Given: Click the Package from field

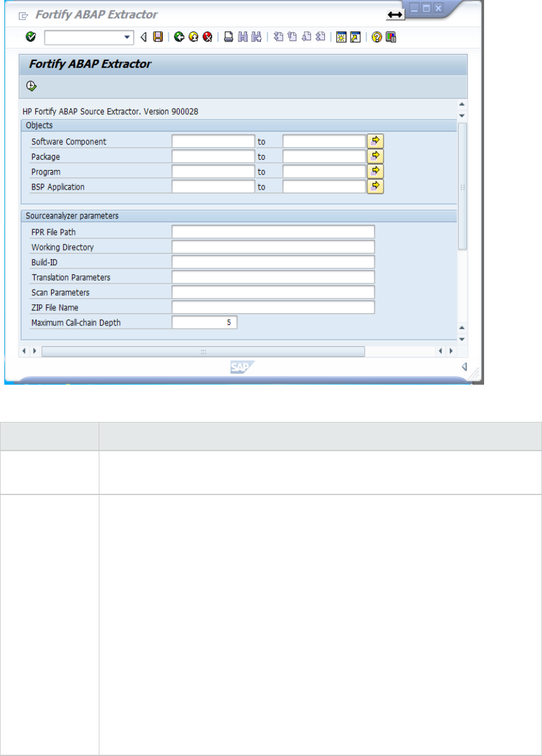Looking at the screenshot, I should coord(213,157).
